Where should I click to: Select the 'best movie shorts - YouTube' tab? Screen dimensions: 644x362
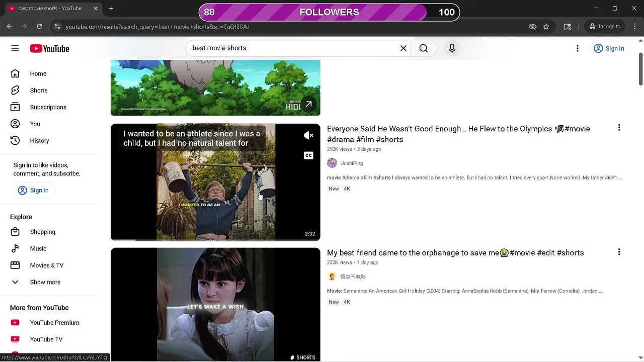point(49,8)
